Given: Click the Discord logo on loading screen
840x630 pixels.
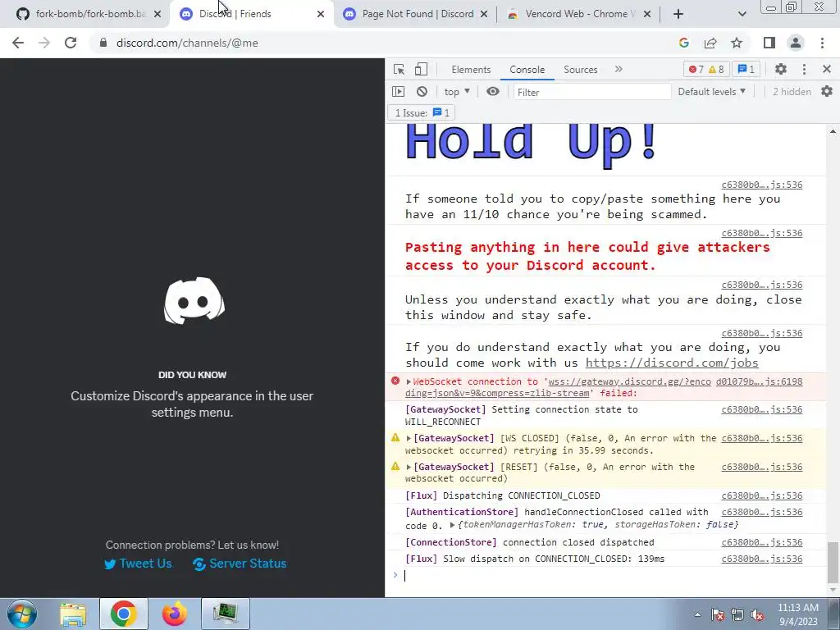Looking at the screenshot, I should tap(194, 300).
